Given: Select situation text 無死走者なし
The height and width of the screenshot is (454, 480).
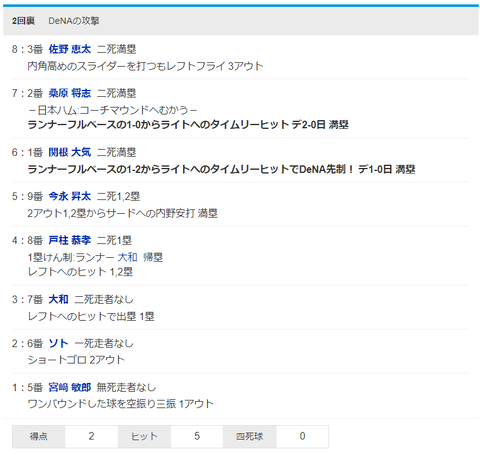Looking at the screenshot, I should pyautogui.click(x=126, y=387).
